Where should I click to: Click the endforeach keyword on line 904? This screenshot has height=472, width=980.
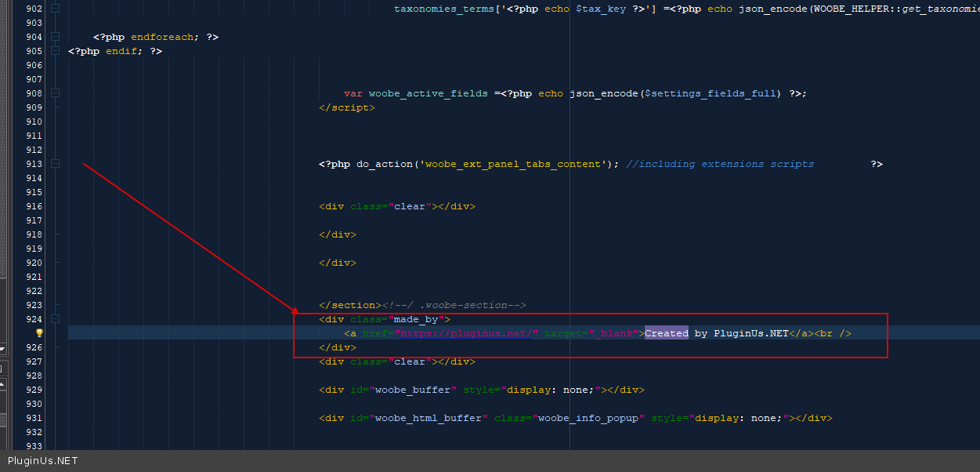point(166,37)
